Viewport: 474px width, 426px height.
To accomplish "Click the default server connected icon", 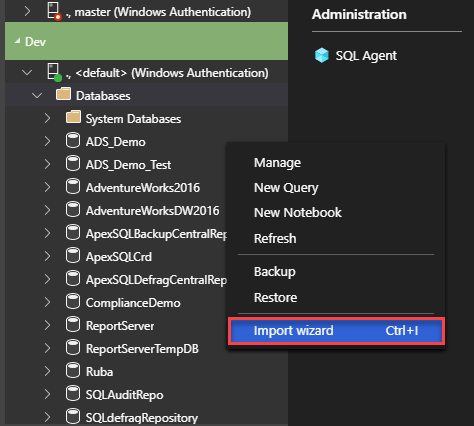I will pos(54,72).
